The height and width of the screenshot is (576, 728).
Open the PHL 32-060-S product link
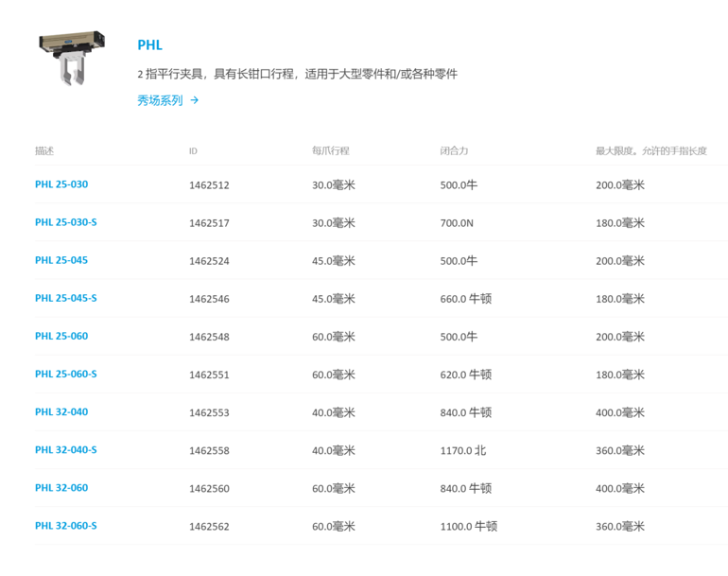(x=65, y=526)
